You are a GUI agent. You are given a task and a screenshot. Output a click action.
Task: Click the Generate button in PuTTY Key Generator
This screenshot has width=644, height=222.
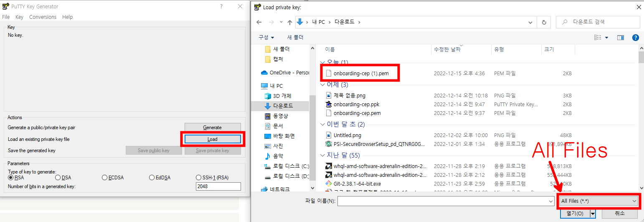coord(213,128)
